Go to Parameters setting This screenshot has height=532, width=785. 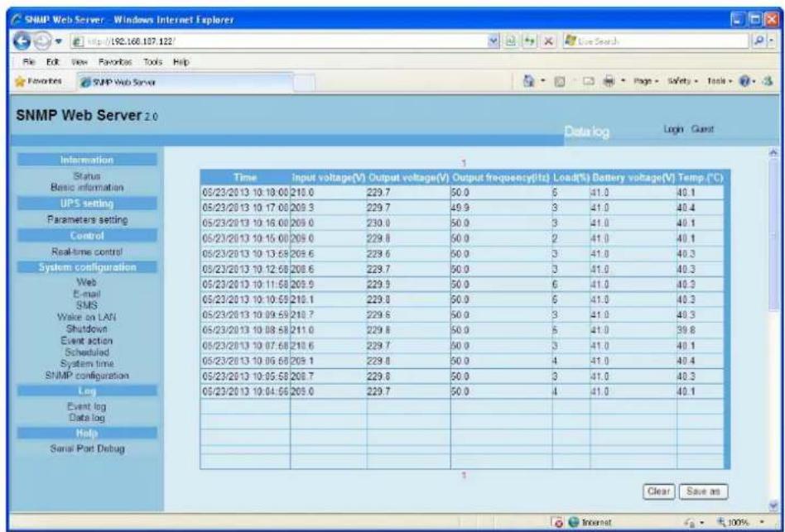click(87, 219)
